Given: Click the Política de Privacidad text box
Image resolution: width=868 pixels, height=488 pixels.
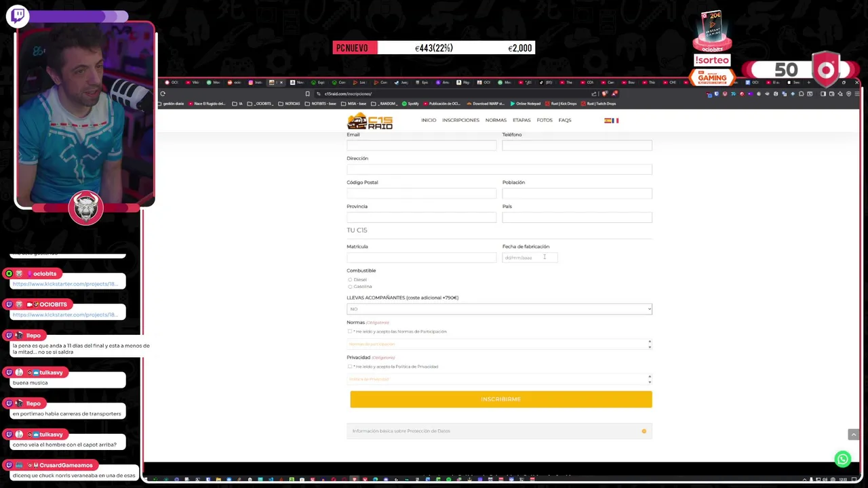Looking at the screenshot, I should point(499,379).
